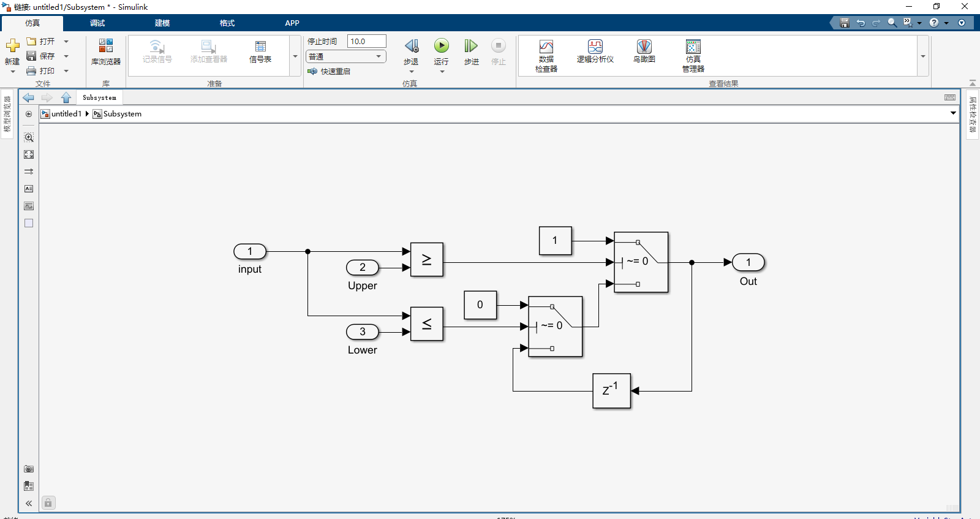Image resolution: width=980 pixels, height=519 pixels.
Task: Switch to the APP ribbon tab
Action: [292, 23]
